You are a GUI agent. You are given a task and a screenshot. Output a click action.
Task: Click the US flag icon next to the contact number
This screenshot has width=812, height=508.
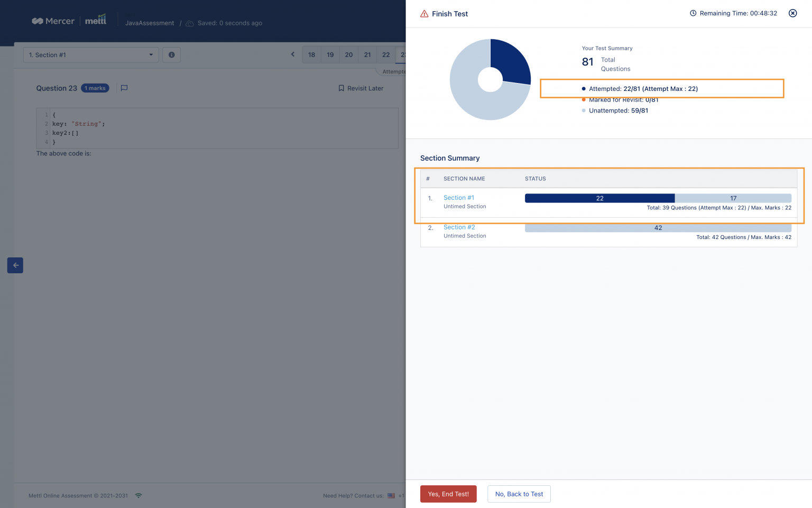pyautogui.click(x=391, y=496)
